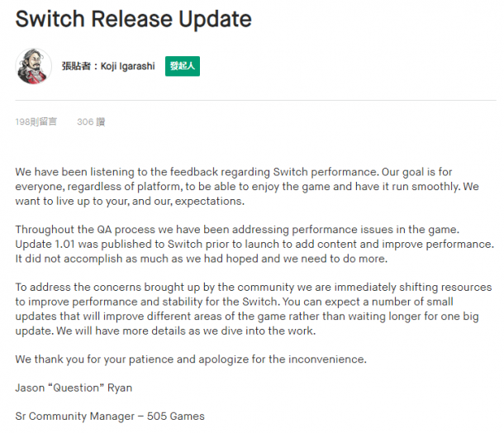Open the 198則留言 comments count
This screenshot has height=433, width=504.
coord(36,121)
